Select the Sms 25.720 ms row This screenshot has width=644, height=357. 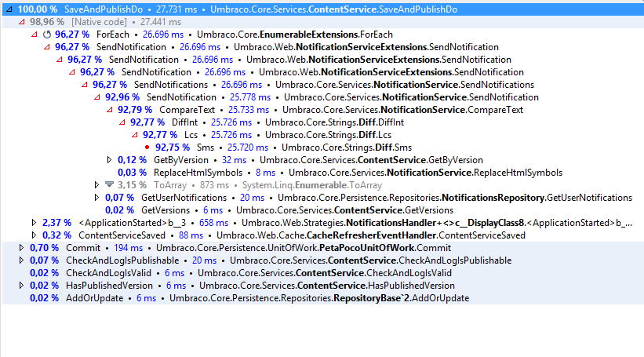pos(322,148)
